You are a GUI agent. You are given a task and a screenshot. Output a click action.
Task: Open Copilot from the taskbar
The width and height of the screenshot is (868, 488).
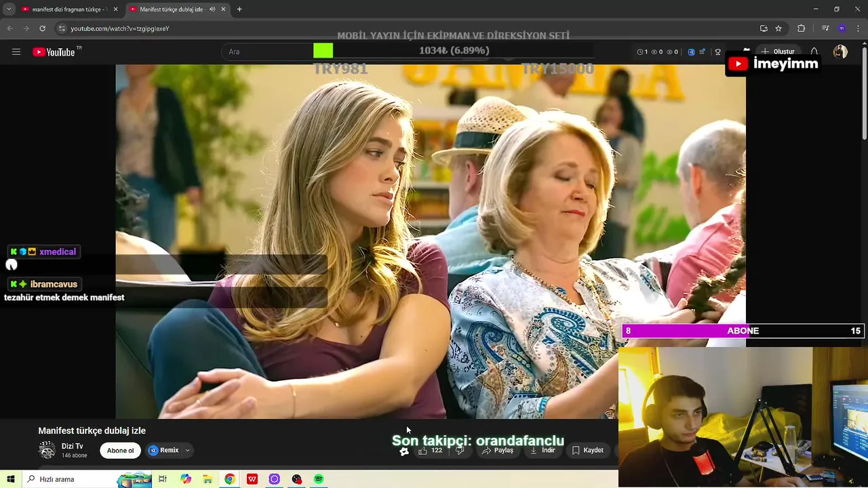click(x=186, y=479)
